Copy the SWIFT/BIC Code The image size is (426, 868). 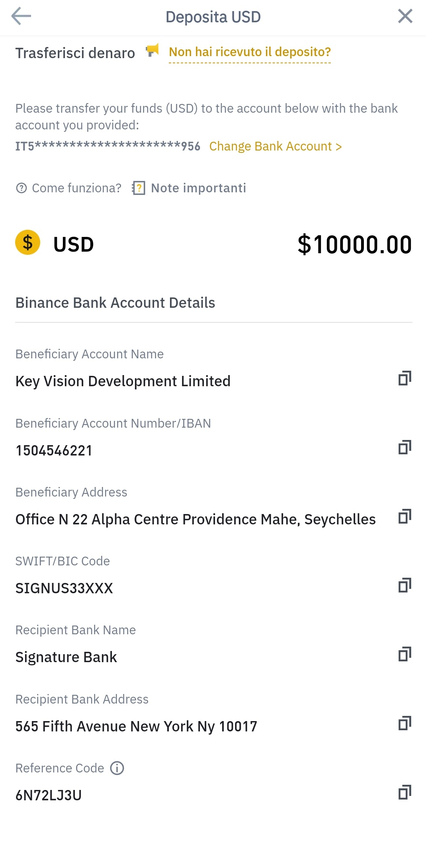coord(405,585)
